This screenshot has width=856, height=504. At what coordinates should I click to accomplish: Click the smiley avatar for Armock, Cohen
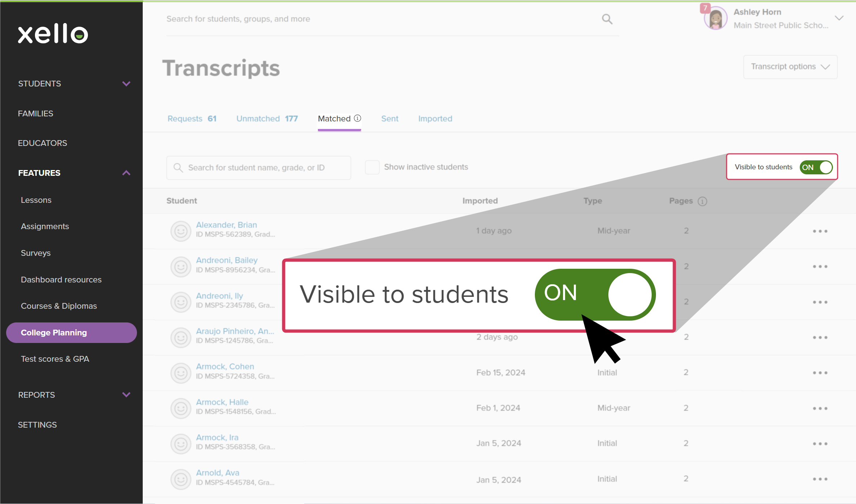(181, 373)
